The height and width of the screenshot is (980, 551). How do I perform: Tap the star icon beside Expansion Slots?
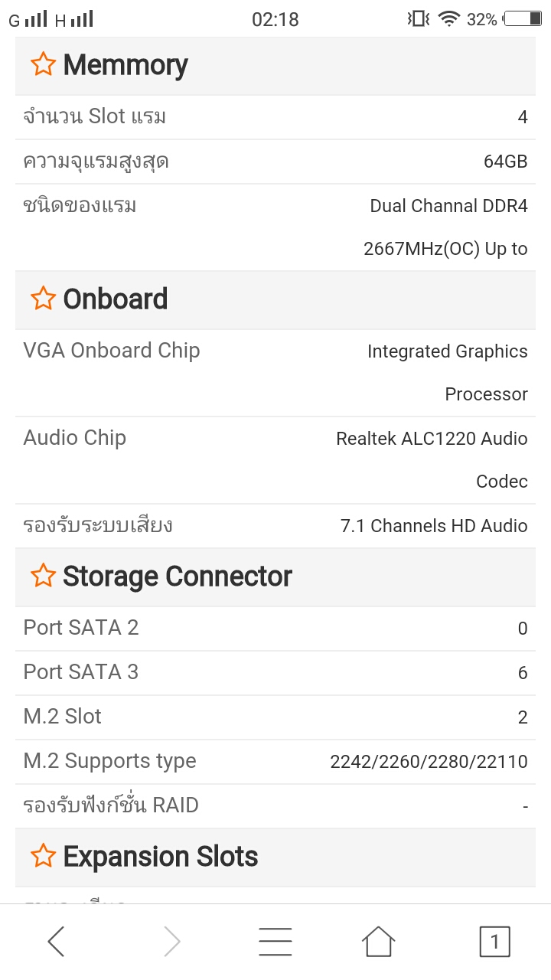click(x=44, y=856)
